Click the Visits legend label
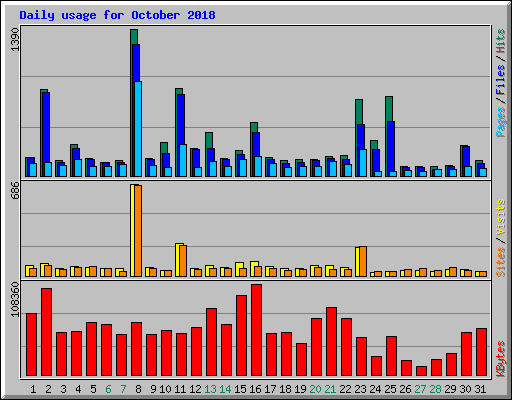 [501, 217]
